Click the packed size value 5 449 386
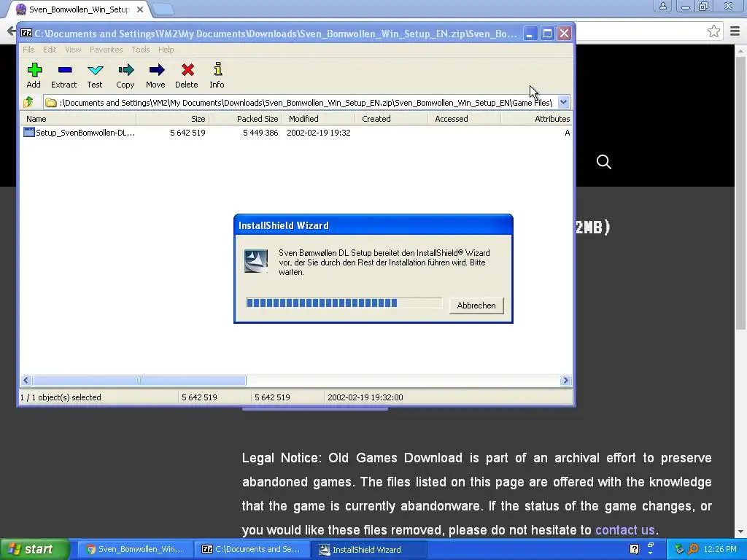This screenshot has height=560, width=747. pyautogui.click(x=260, y=133)
